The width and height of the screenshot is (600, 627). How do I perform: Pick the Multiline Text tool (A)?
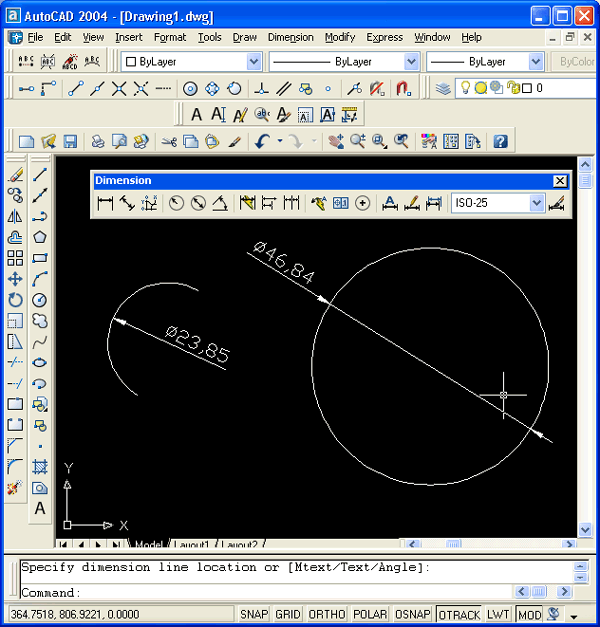pyautogui.click(x=40, y=509)
